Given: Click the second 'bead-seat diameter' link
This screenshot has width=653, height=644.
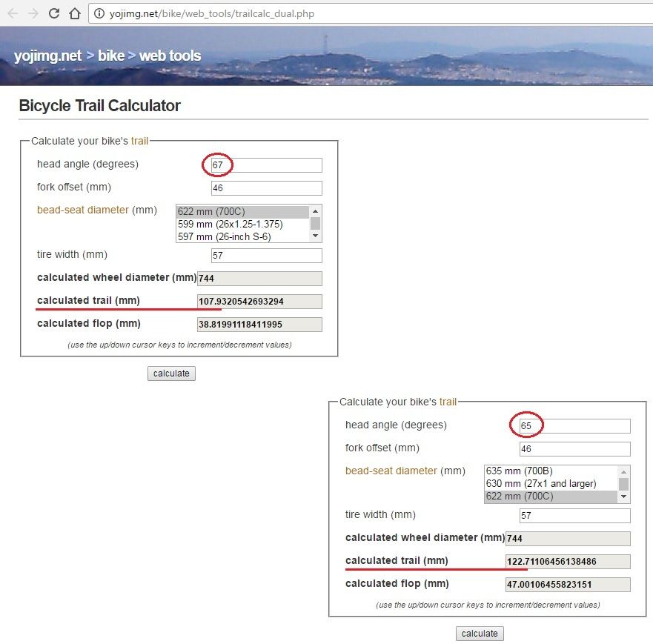Looking at the screenshot, I should click(391, 471).
